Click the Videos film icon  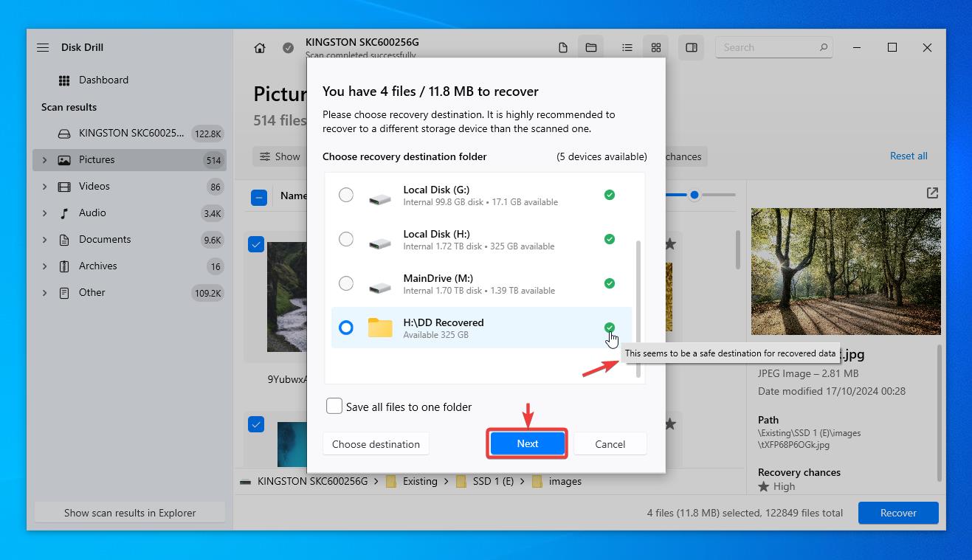(x=64, y=187)
